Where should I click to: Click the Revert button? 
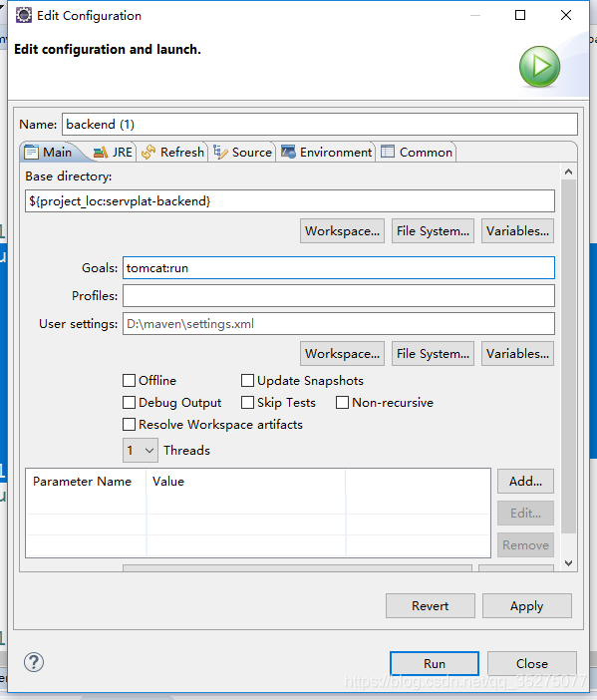click(x=431, y=606)
